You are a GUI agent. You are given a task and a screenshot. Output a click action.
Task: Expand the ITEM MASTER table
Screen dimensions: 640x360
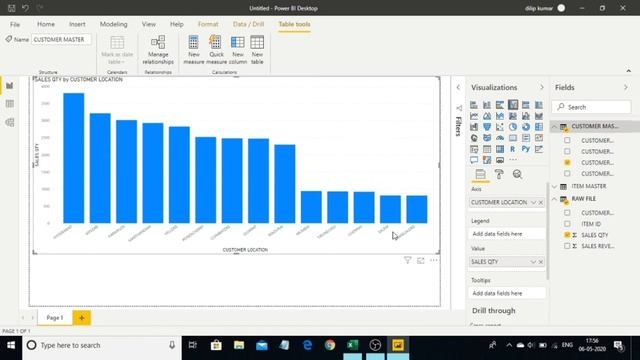click(x=554, y=186)
